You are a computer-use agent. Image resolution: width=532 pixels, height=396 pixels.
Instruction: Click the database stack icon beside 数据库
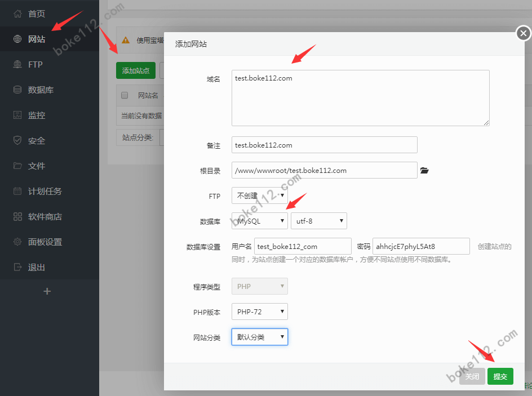[17, 90]
